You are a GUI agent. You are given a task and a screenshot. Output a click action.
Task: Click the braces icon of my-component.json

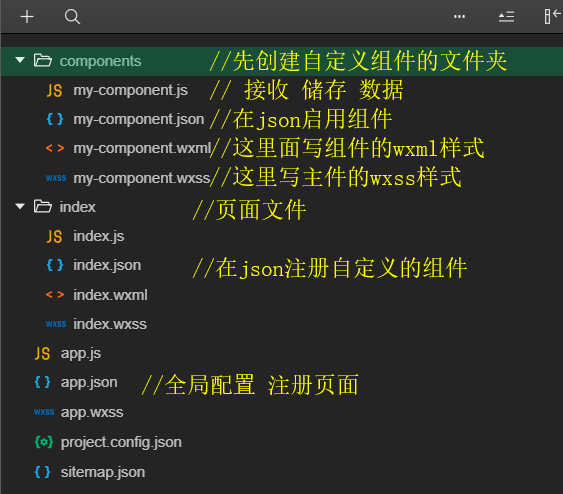[55, 119]
